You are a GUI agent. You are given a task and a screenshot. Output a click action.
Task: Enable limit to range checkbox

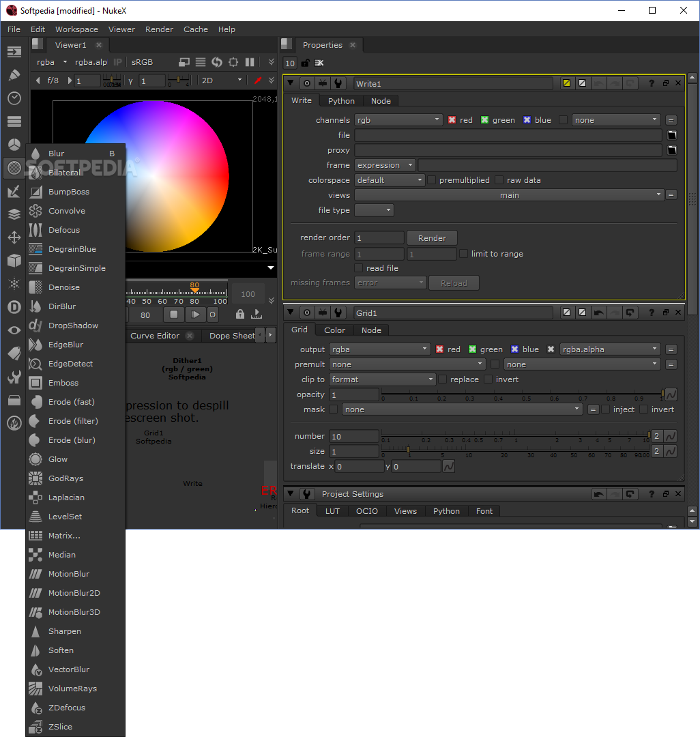point(464,254)
